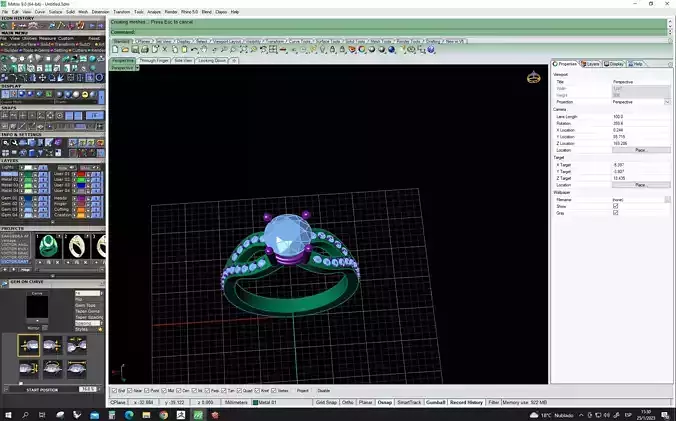
Task: Toggle the Mid osnap checkbox
Action: pyautogui.click(x=164, y=390)
